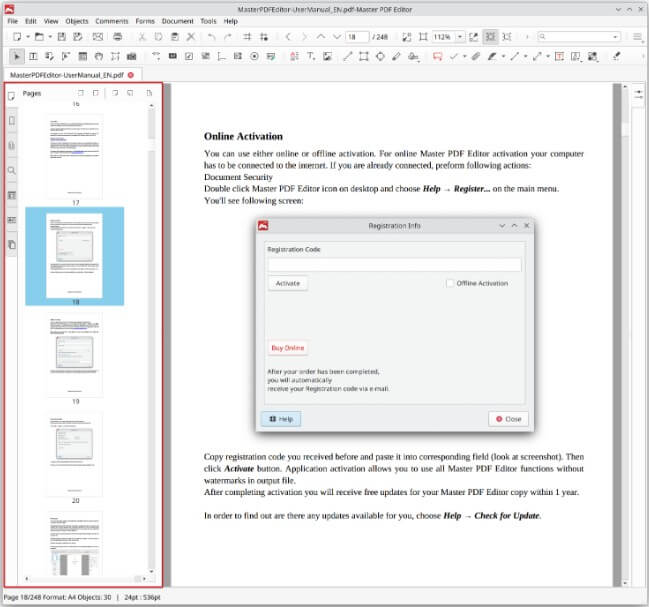Insert a radio button field tool
This screenshot has height=607, width=649.
[x=255, y=56]
